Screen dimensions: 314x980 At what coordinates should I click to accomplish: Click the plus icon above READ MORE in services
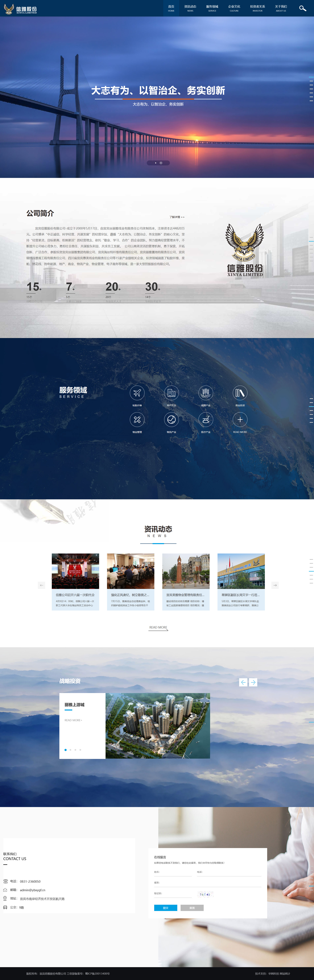240,419
